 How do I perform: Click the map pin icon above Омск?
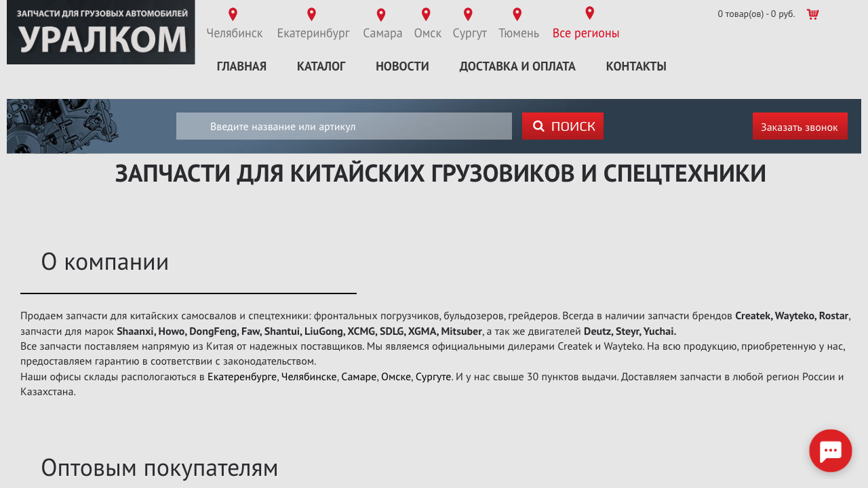click(x=426, y=14)
